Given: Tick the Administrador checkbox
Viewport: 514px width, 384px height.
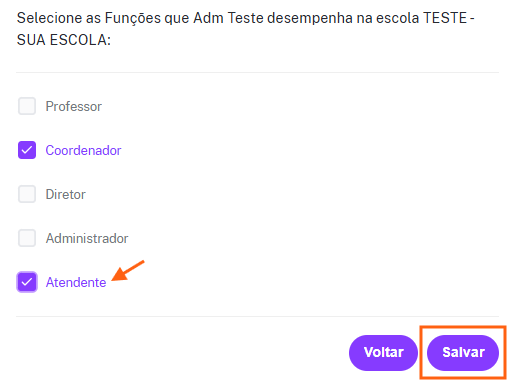Looking at the screenshot, I should coord(27,238).
